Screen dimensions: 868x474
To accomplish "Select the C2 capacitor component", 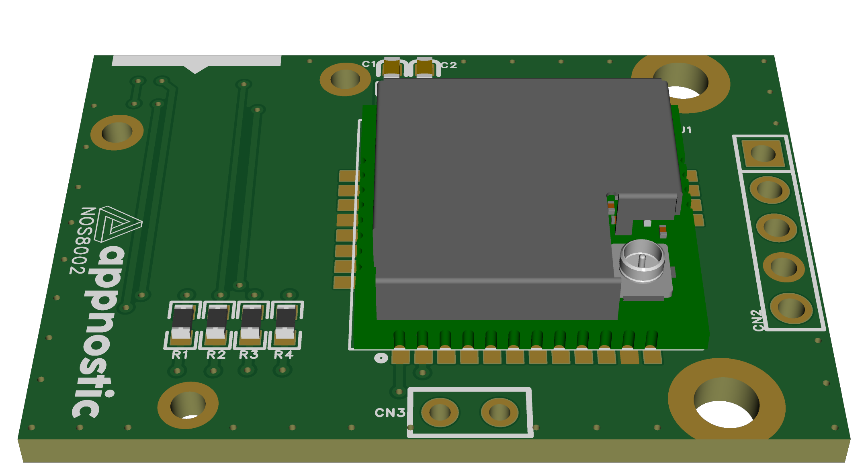I will (424, 67).
